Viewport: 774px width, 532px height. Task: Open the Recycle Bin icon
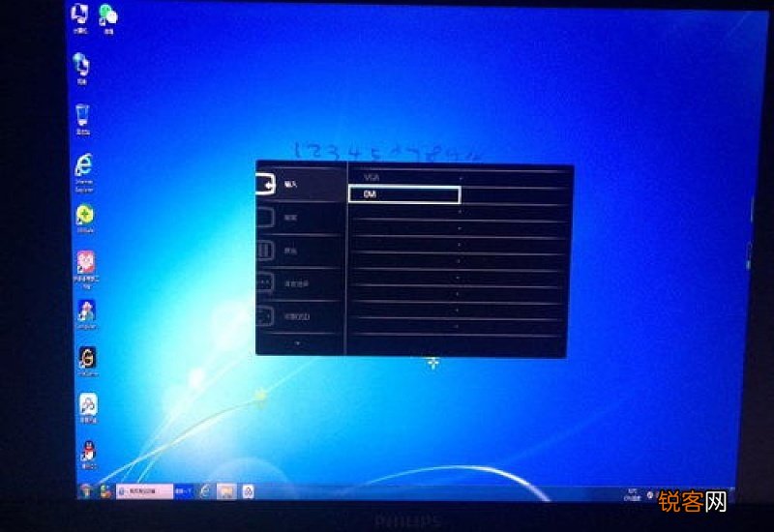coord(82,119)
